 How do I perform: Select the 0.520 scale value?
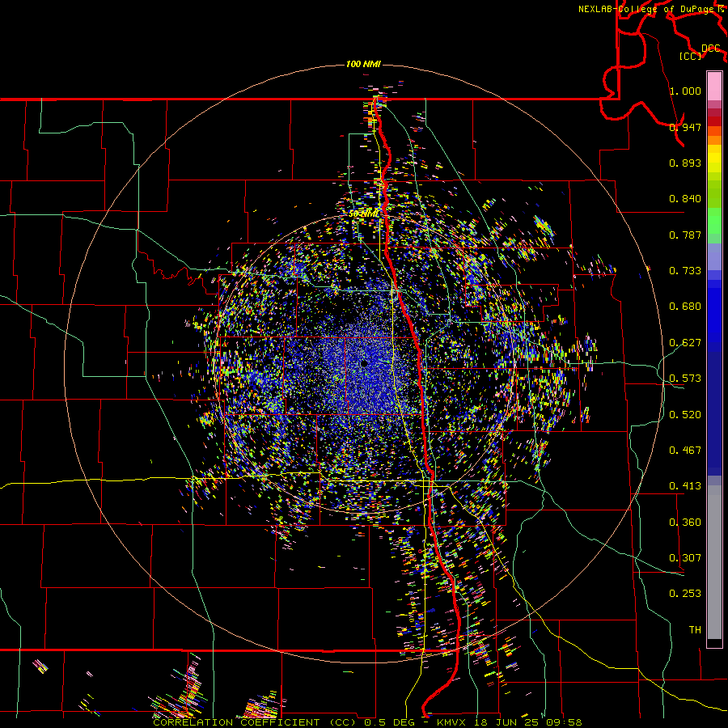(685, 415)
